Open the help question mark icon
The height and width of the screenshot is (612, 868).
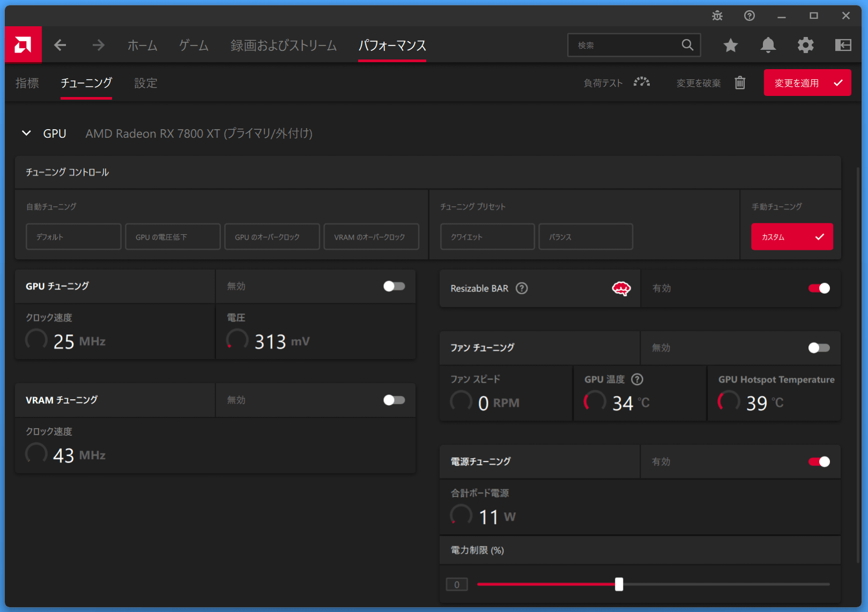(x=750, y=16)
